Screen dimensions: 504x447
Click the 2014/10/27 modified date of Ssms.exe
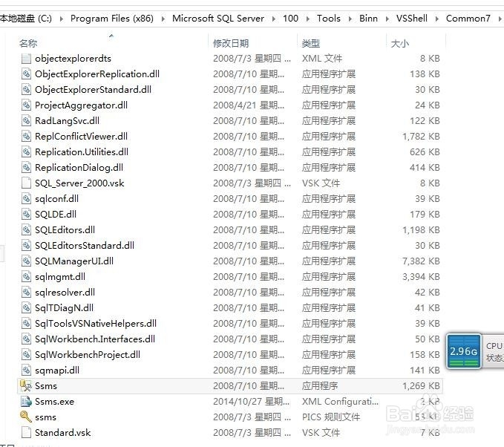click(x=251, y=402)
